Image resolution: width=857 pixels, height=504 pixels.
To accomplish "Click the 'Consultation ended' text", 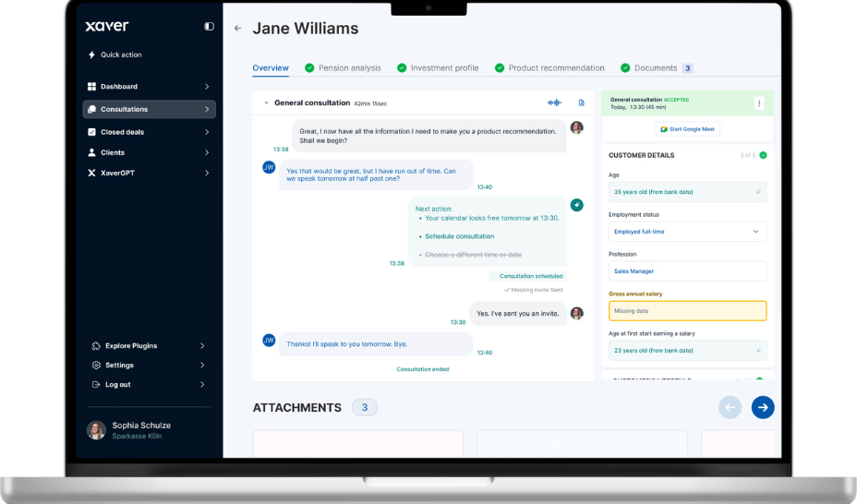I will tap(422, 369).
